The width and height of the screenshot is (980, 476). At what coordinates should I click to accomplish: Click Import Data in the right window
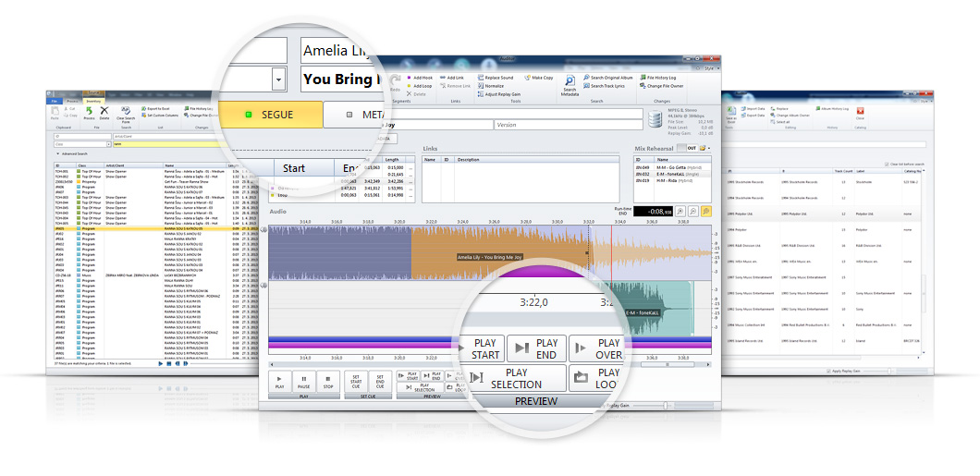pyautogui.click(x=753, y=109)
